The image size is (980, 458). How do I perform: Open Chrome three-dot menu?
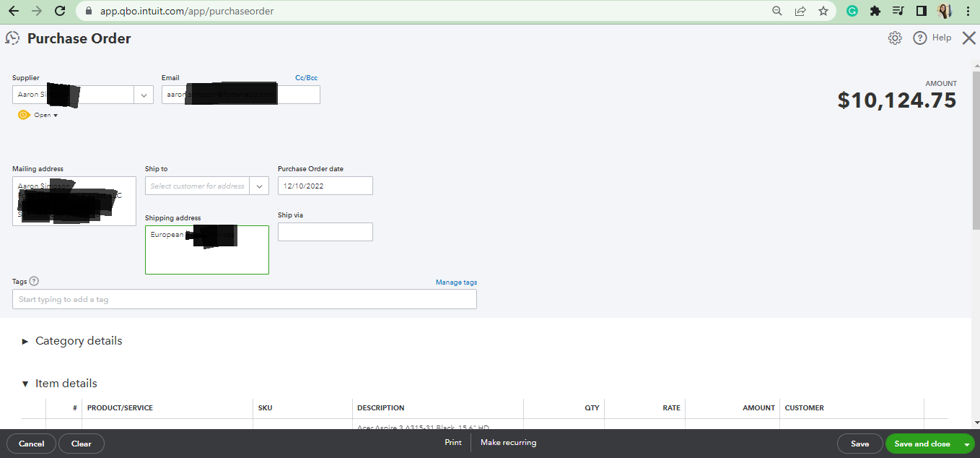(x=968, y=11)
